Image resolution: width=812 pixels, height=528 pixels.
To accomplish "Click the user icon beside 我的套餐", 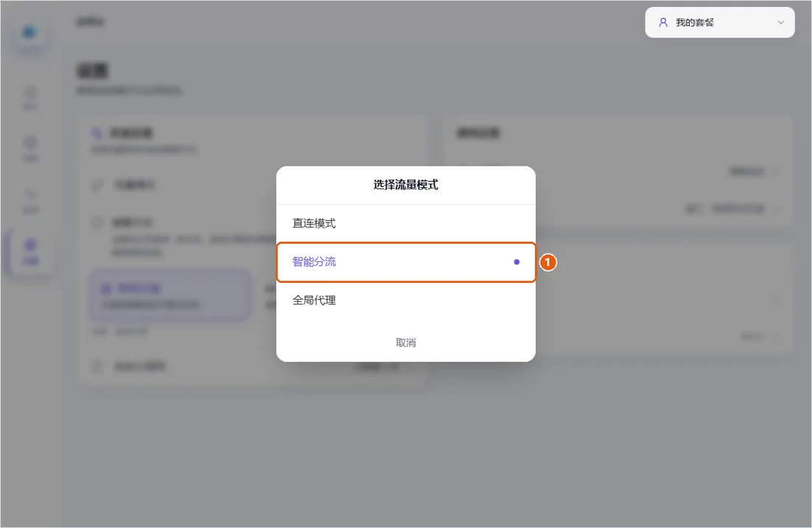I will coord(663,22).
